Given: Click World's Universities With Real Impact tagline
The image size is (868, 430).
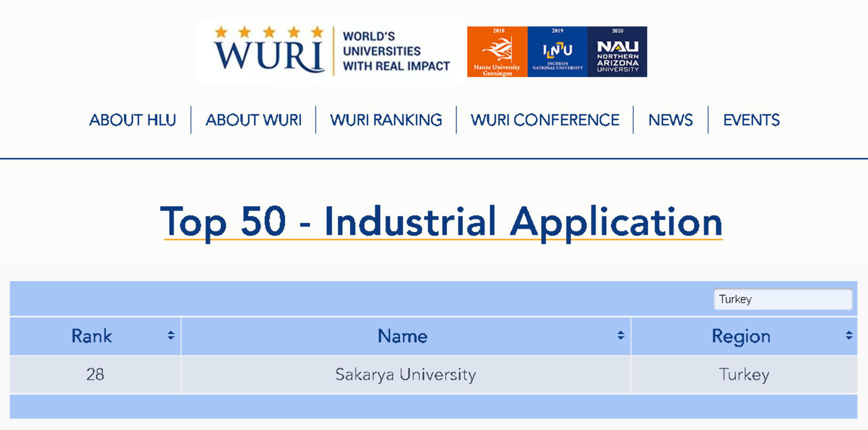Looking at the screenshot, I should tap(396, 51).
